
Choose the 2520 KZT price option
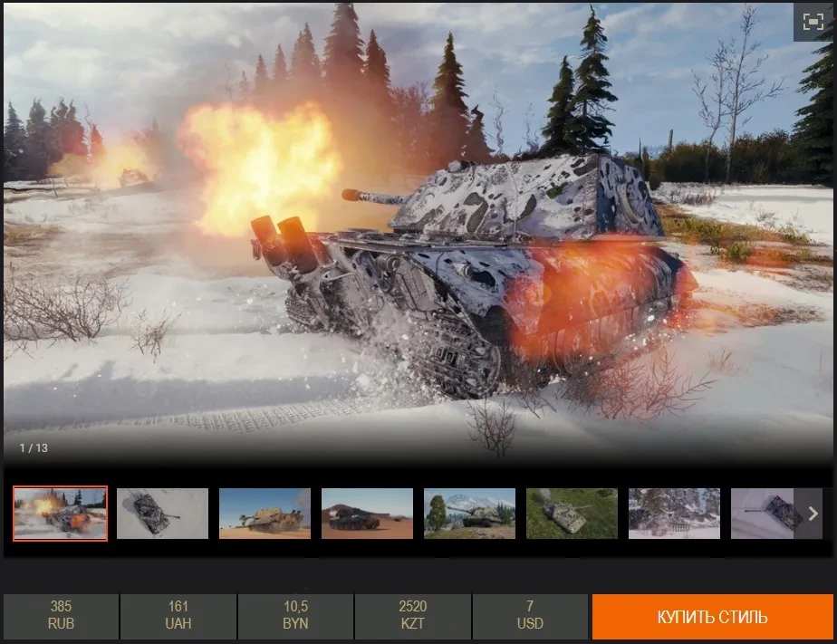[x=413, y=616]
